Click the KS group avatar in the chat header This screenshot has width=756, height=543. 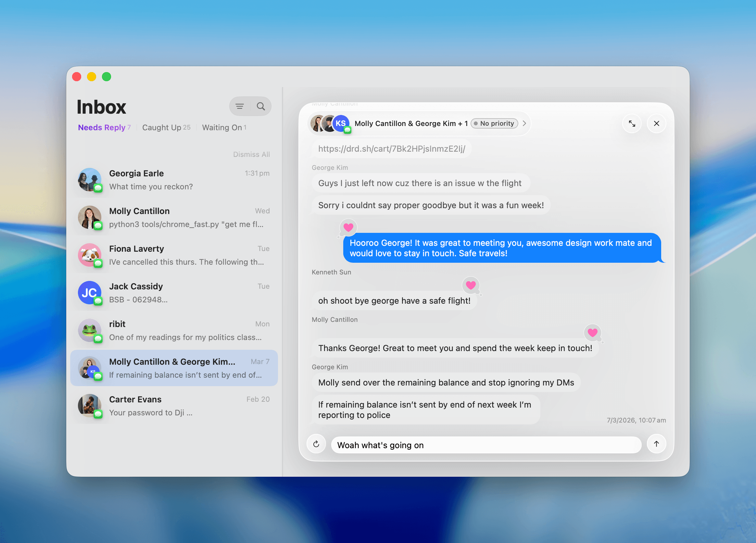341,123
